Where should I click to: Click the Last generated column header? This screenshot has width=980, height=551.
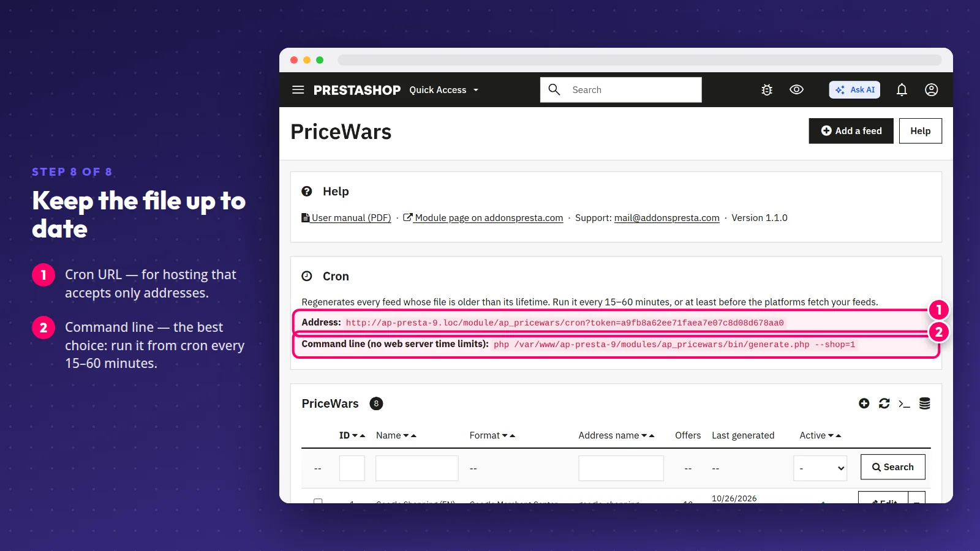743,435
